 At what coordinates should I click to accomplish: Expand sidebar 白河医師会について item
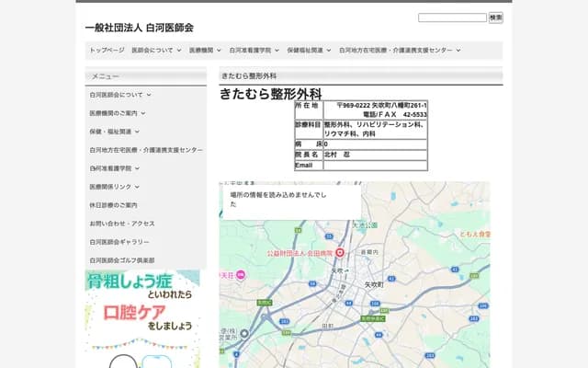pos(120,95)
